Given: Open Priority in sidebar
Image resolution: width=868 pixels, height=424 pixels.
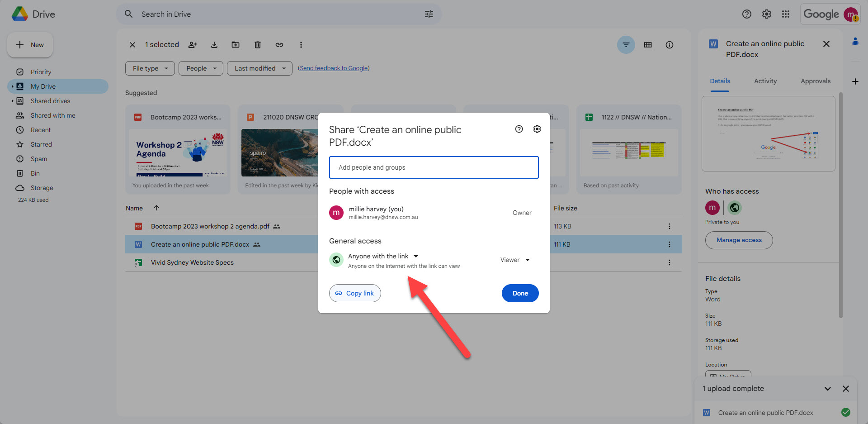Looking at the screenshot, I should tap(58, 72).
